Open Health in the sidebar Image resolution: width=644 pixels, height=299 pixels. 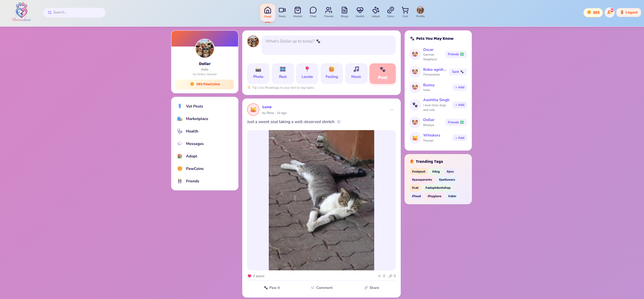click(205, 131)
